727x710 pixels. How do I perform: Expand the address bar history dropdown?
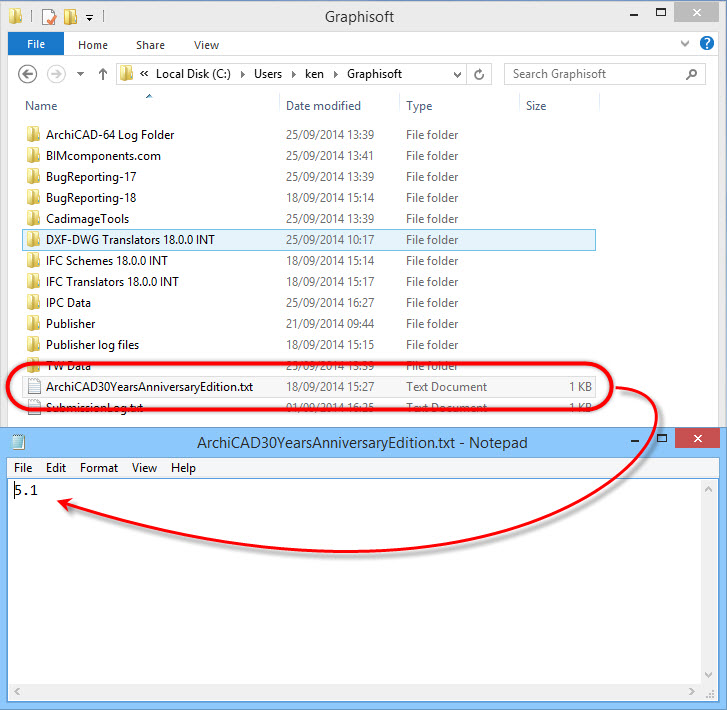point(457,75)
